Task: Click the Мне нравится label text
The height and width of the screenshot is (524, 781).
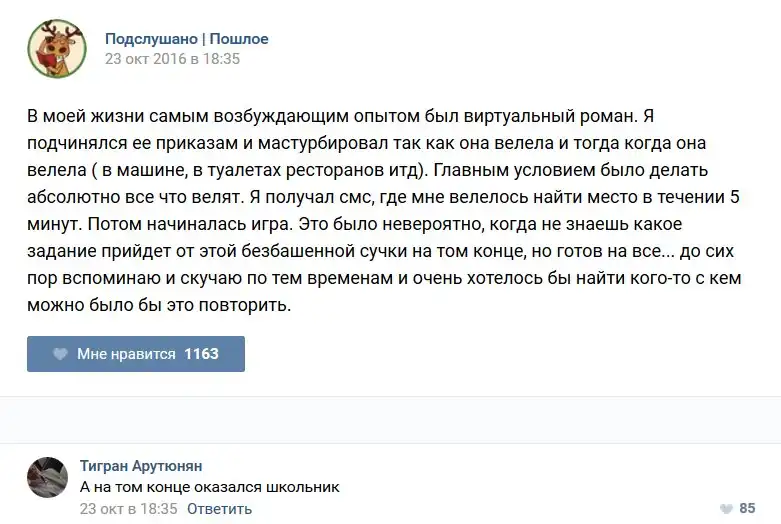Action: coord(126,354)
